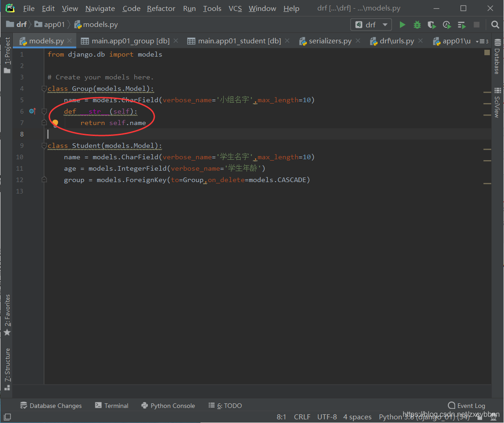Click the intention light bulb on line 7
504x423 pixels.
[x=55, y=123]
